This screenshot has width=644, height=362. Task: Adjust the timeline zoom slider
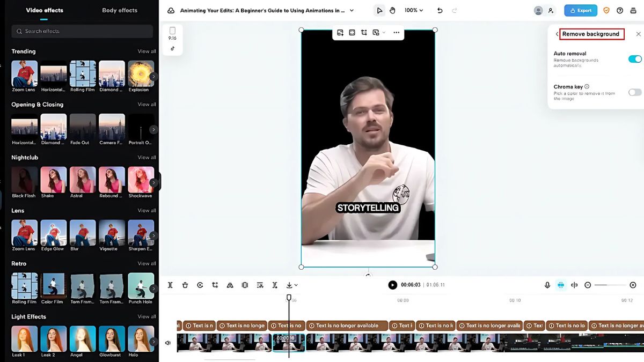pyautogui.click(x=610, y=285)
